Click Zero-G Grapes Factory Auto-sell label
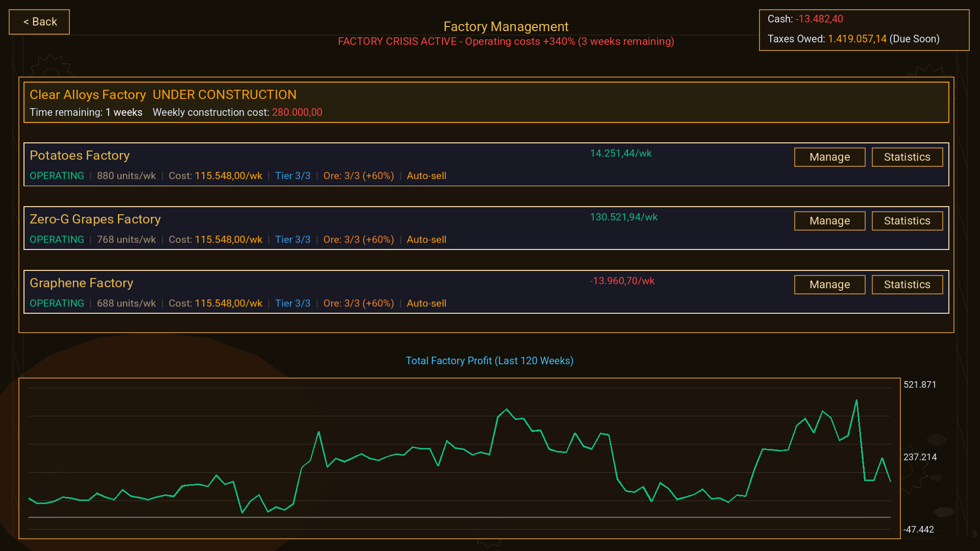Image resolution: width=980 pixels, height=551 pixels. (x=426, y=240)
